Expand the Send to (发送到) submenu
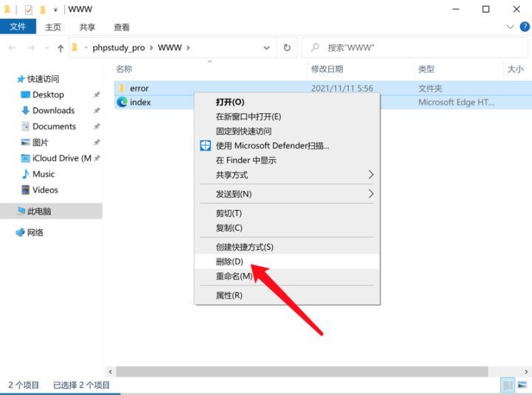Viewport: 532px width, 395px height. pos(287,194)
